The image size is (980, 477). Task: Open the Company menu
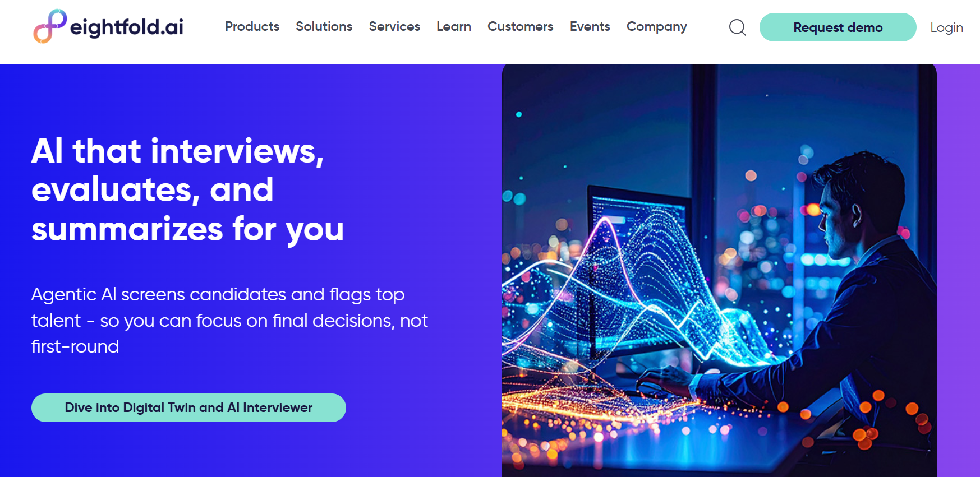pos(656,27)
